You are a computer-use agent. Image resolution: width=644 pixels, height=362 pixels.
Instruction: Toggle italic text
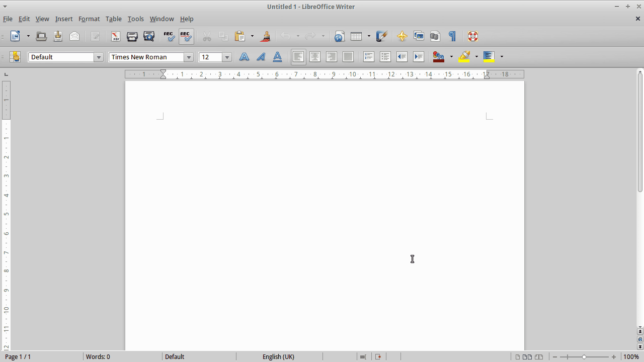261,57
